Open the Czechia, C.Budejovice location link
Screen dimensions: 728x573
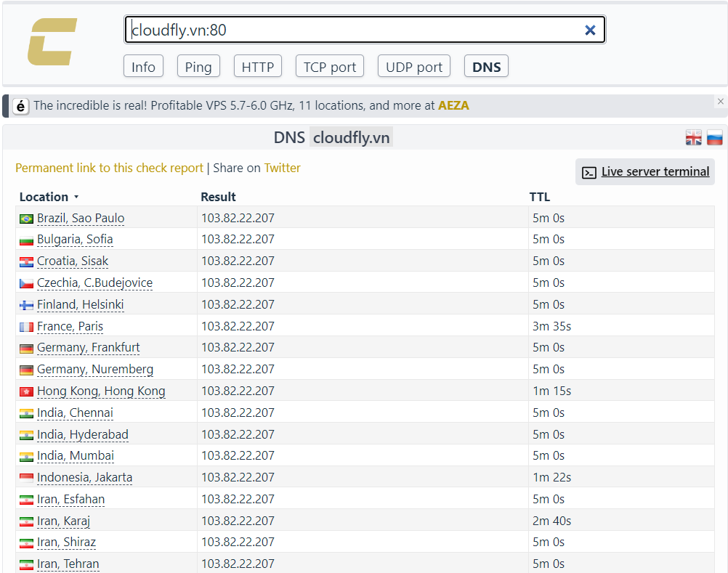point(94,283)
